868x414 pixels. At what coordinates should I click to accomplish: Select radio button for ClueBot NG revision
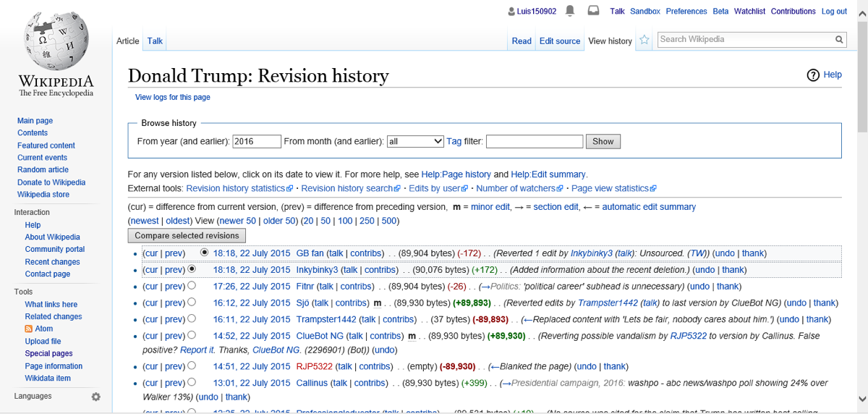pyautogui.click(x=192, y=334)
